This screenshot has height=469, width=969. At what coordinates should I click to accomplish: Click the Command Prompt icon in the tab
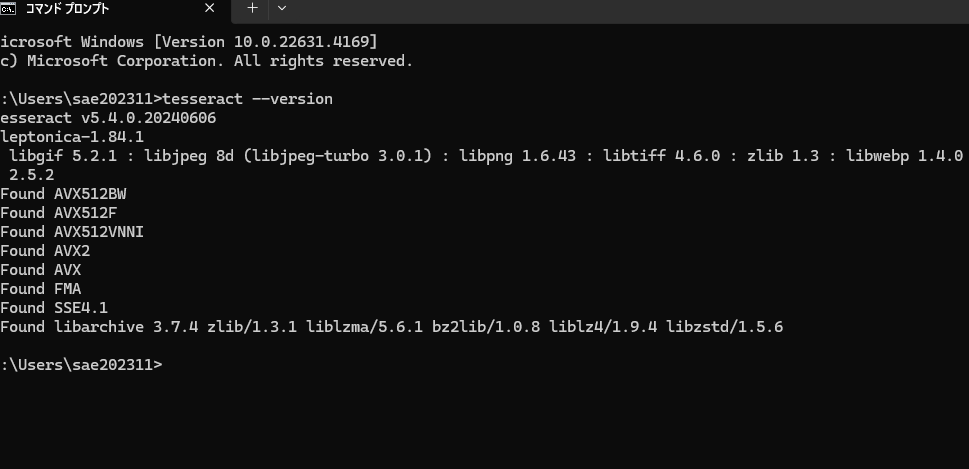(7, 8)
